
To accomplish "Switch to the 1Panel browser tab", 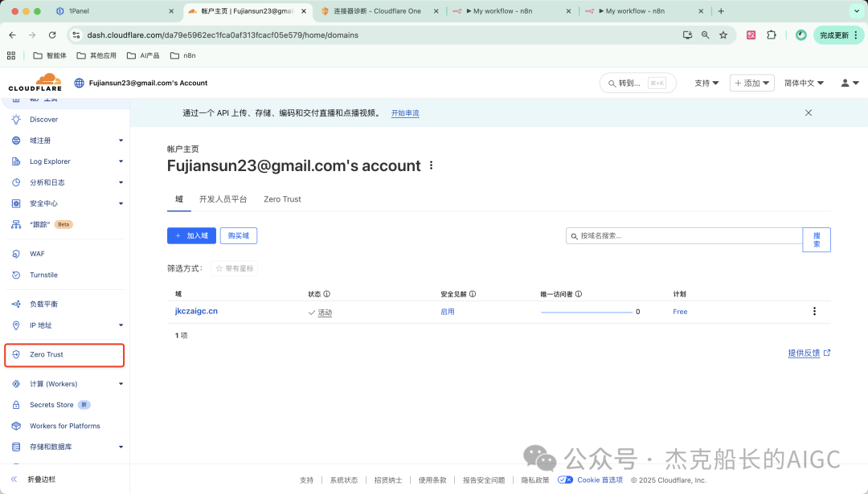I will (x=116, y=11).
